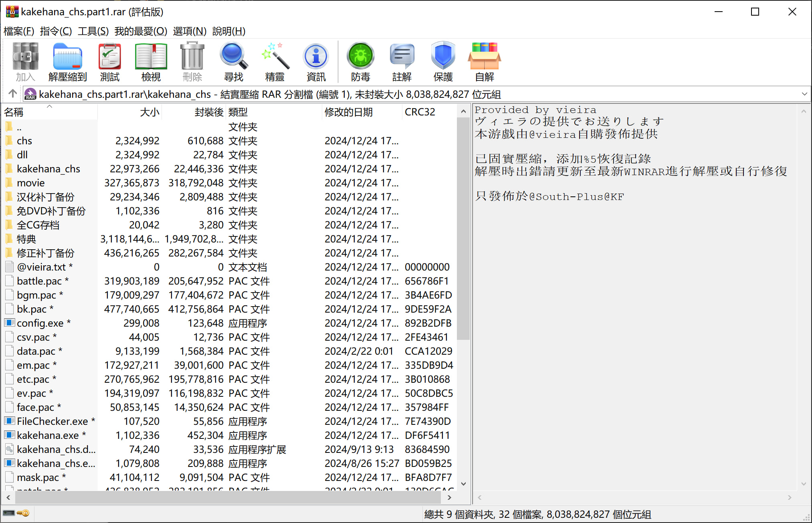
Task: Open the archive Info icon
Action: click(x=316, y=62)
